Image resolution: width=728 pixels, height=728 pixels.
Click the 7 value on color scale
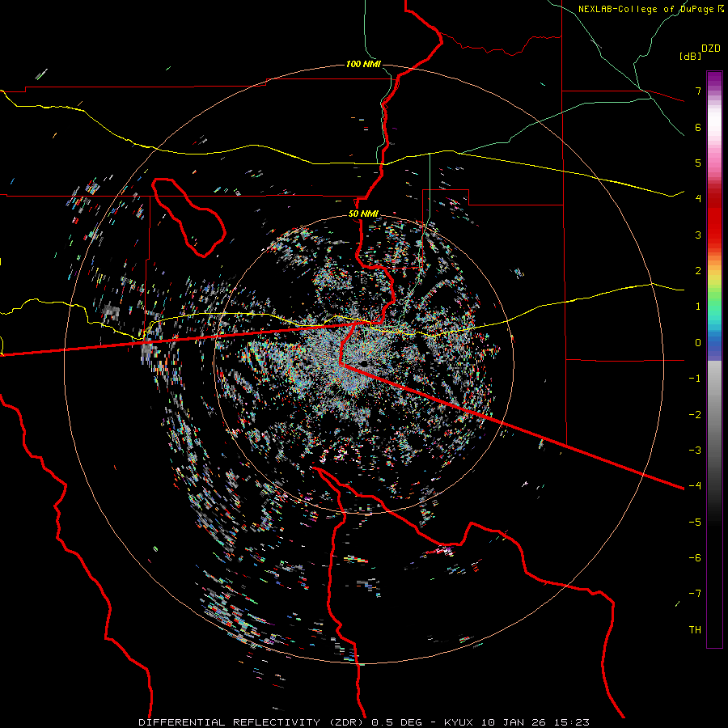[698, 91]
